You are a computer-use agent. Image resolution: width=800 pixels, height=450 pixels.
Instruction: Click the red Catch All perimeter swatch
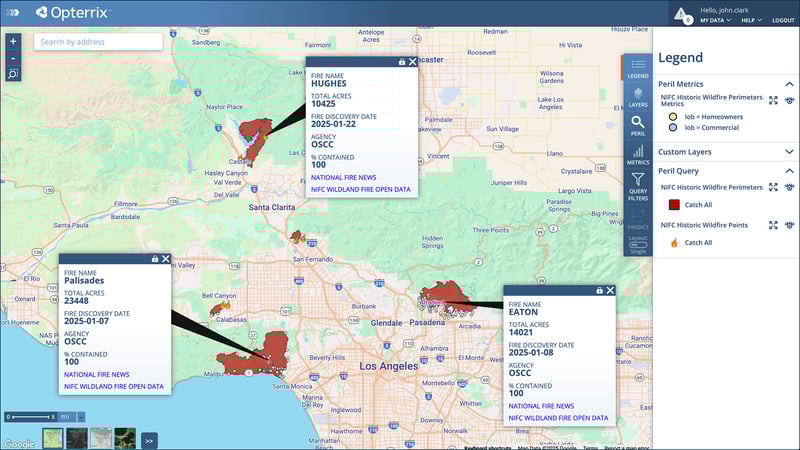point(674,205)
